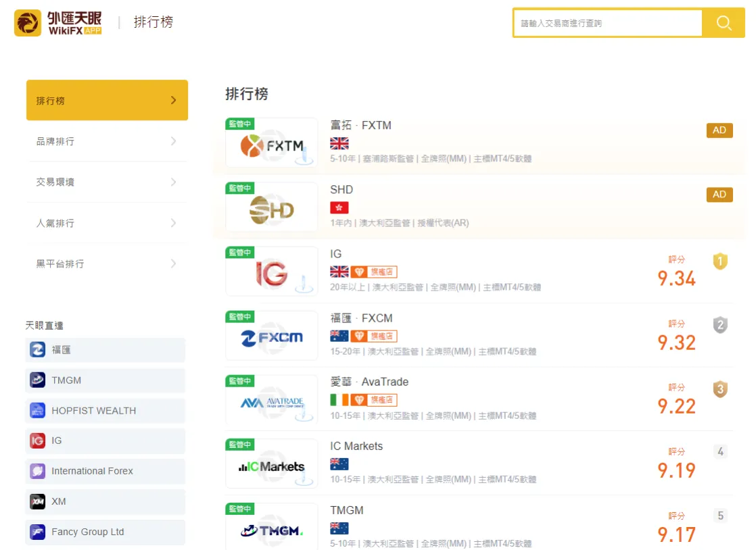The height and width of the screenshot is (550, 756).
Task: Click the WikiFX eagle logo icon
Action: (28, 23)
